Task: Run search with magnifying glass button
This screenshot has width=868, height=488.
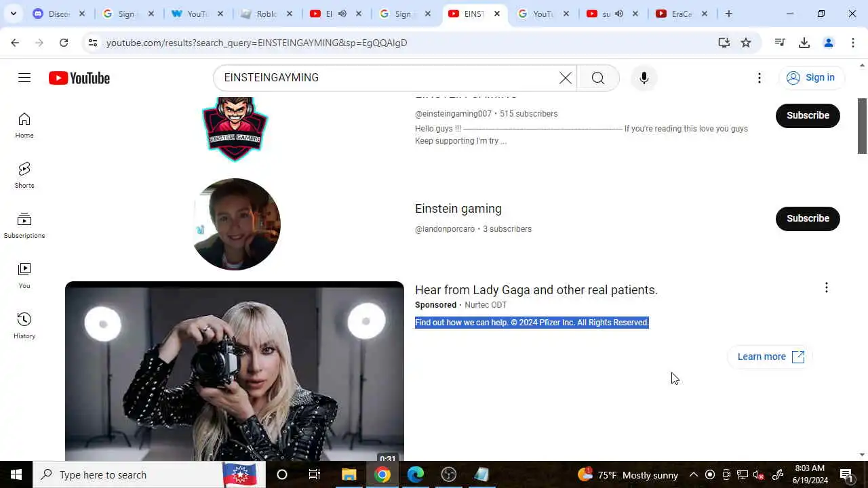Action: click(x=597, y=78)
